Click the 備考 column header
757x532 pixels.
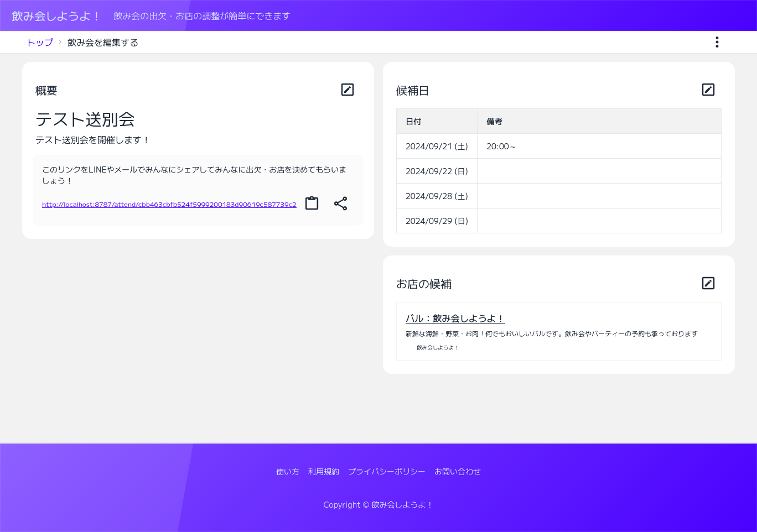coord(599,122)
